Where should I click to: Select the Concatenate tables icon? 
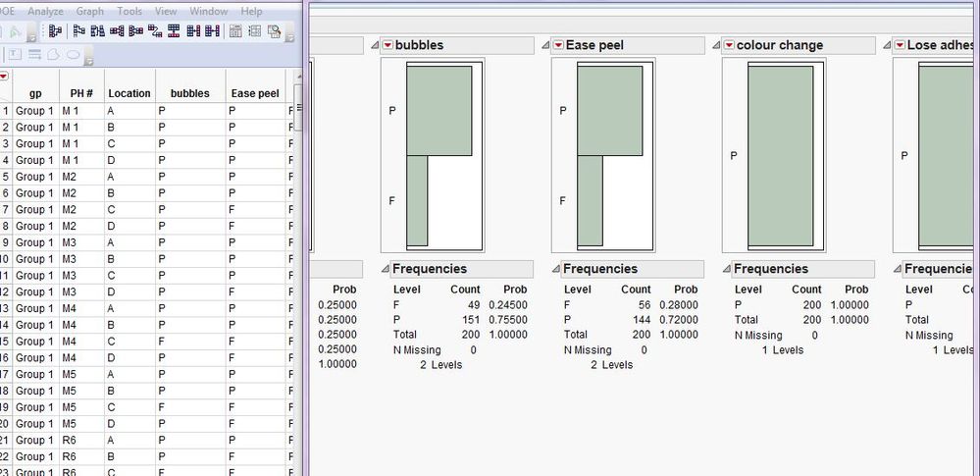tap(174, 30)
